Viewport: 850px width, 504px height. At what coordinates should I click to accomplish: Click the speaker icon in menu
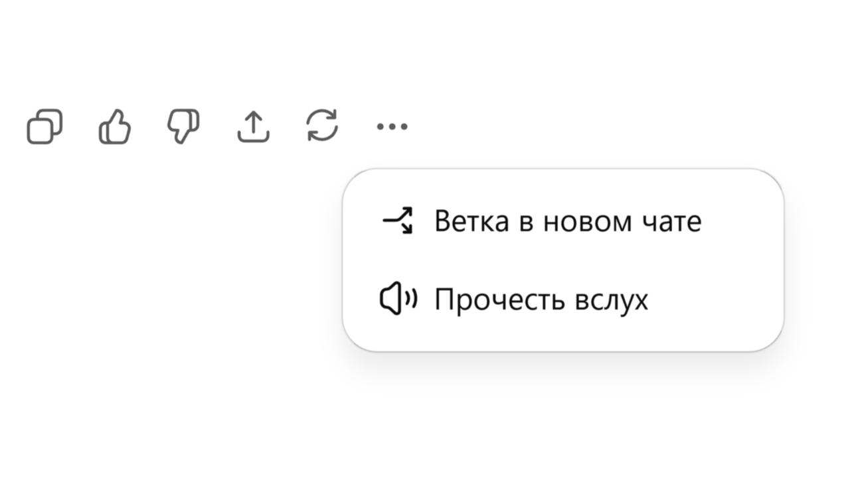click(x=398, y=299)
